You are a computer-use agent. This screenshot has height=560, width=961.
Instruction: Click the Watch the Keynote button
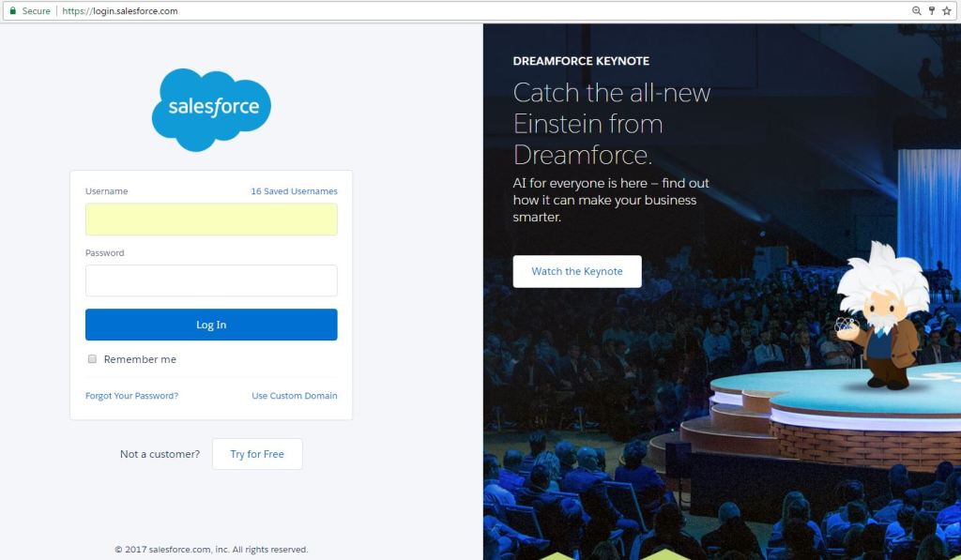(577, 271)
